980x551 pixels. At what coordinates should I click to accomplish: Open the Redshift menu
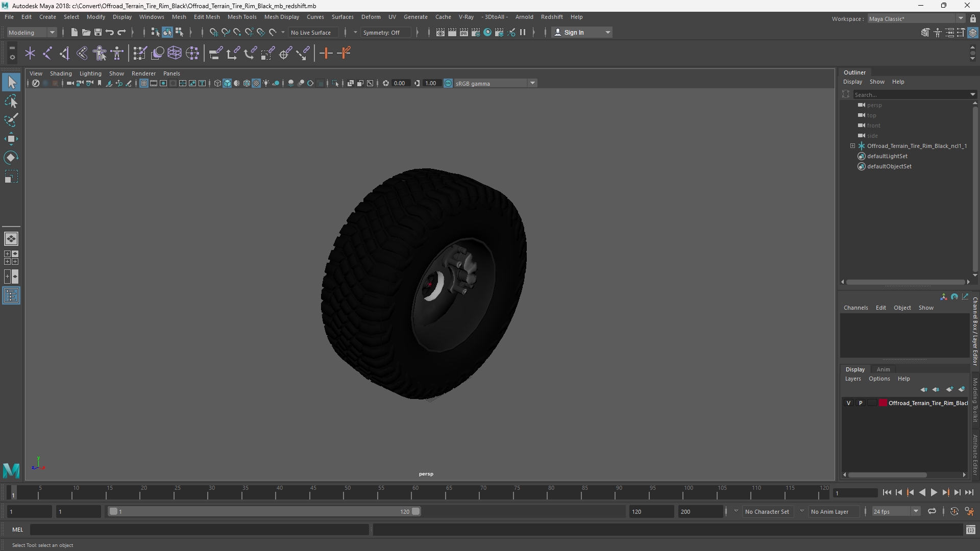click(x=551, y=17)
